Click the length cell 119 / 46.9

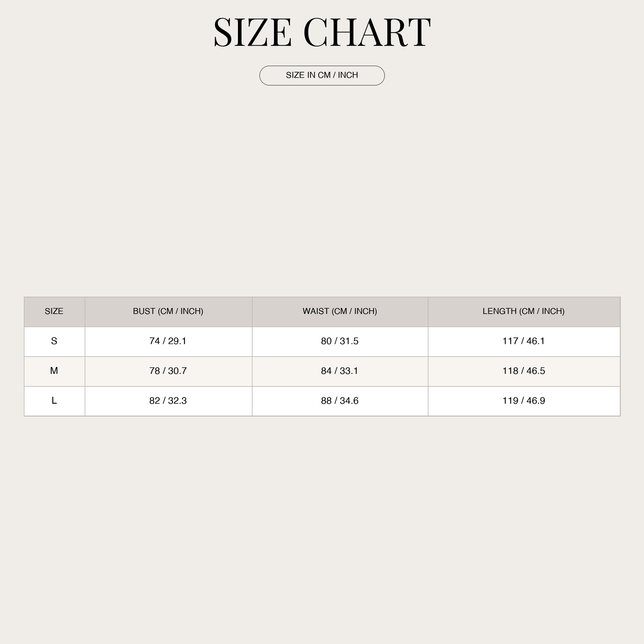[524, 401]
